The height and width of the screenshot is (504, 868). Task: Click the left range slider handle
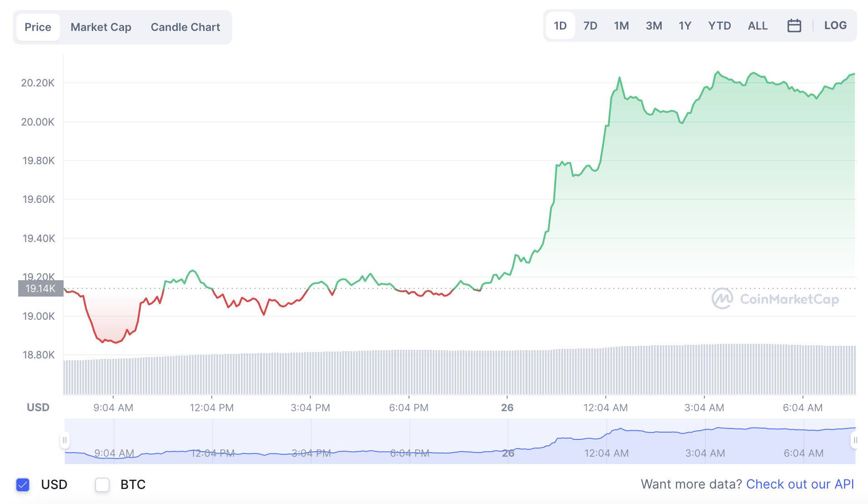(65, 440)
